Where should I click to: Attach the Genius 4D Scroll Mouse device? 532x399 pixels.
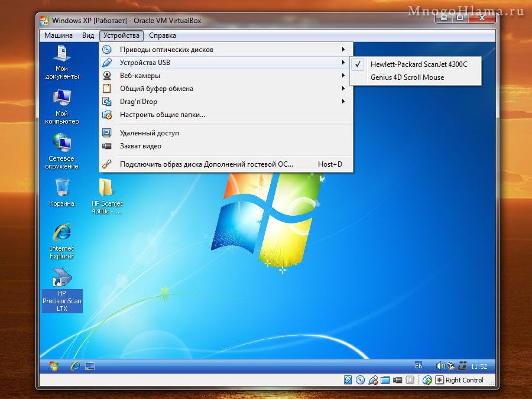pyautogui.click(x=416, y=77)
